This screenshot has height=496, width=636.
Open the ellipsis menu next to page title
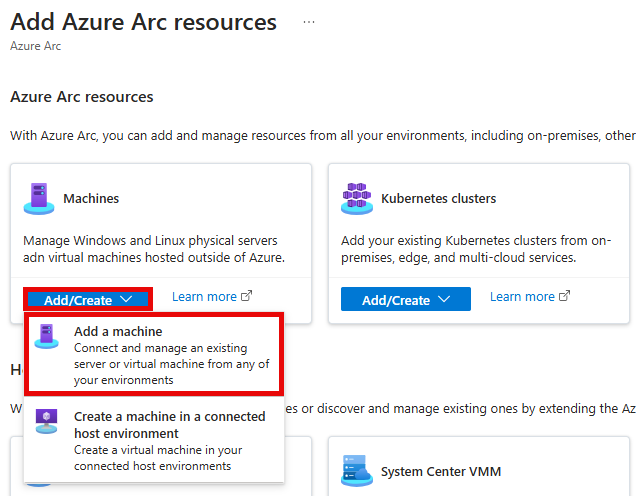tap(309, 22)
